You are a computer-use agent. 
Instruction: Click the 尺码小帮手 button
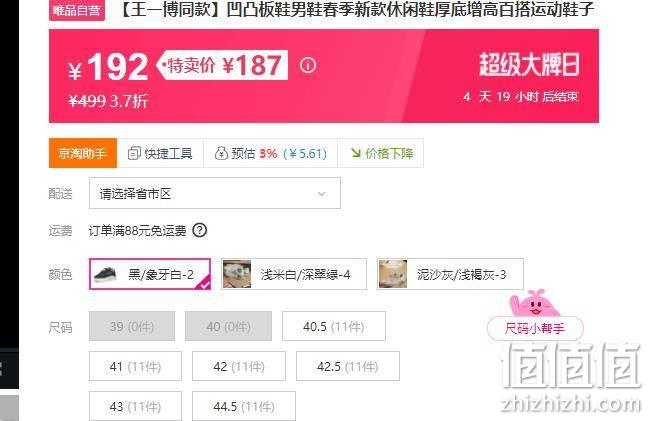pos(535,329)
